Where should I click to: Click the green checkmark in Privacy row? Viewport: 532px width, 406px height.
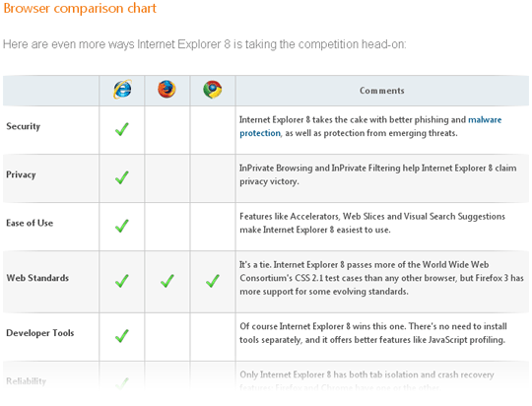[122, 177]
